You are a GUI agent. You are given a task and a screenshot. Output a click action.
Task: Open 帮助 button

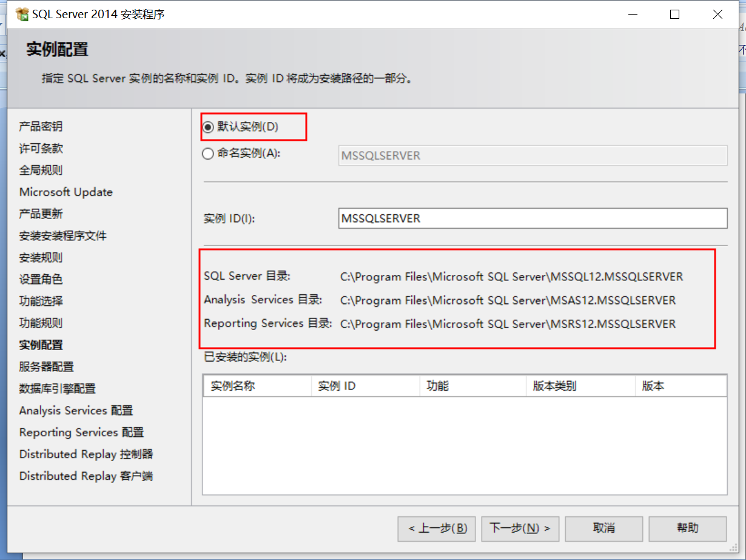tap(688, 528)
